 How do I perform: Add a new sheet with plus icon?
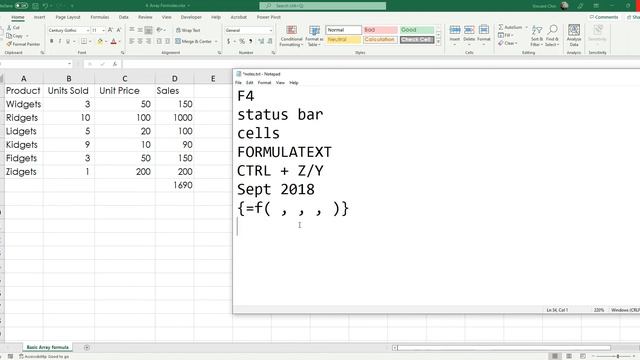(x=87, y=348)
